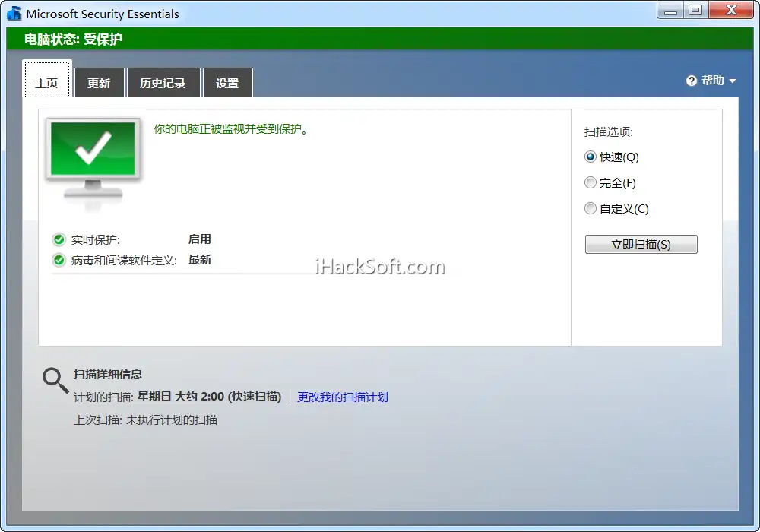The height and width of the screenshot is (532, 760).
Task: Open the 更新 tab
Action: point(99,83)
